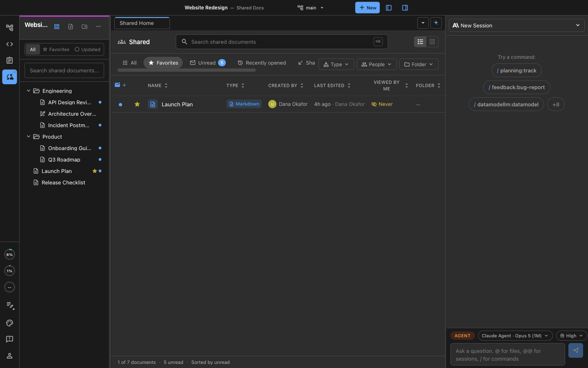This screenshot has width=588, height=368.
Task: Run the feedback:bug-report command suggestion
Action: click(517, 87)
